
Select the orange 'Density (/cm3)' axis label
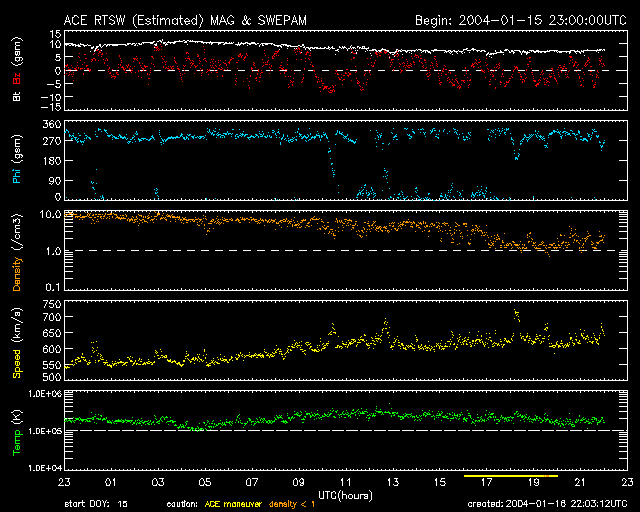[x=17, y=251]
